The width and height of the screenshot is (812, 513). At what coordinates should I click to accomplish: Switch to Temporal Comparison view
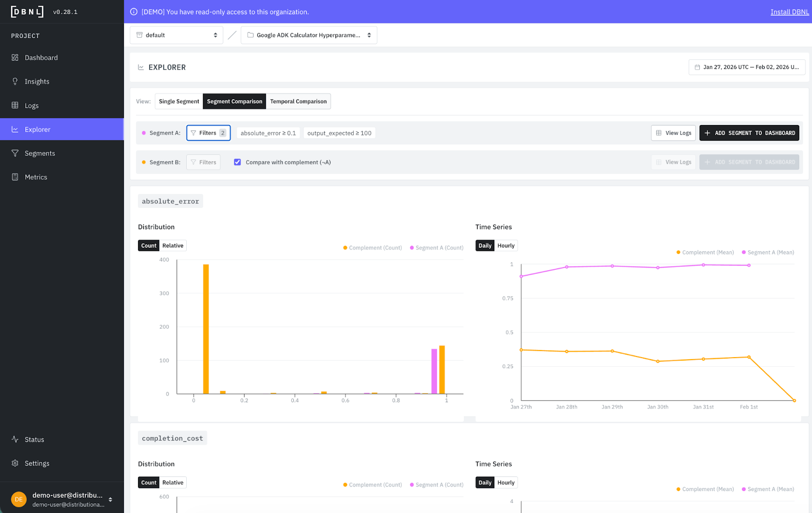pos(298,102)
